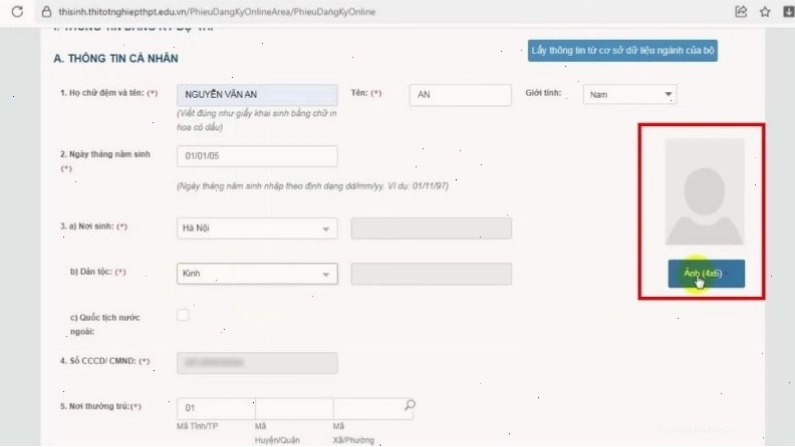Screen dimensions: 795x447
Task: Click the Số CCCD/CMND field
Action: coord(257,363)
